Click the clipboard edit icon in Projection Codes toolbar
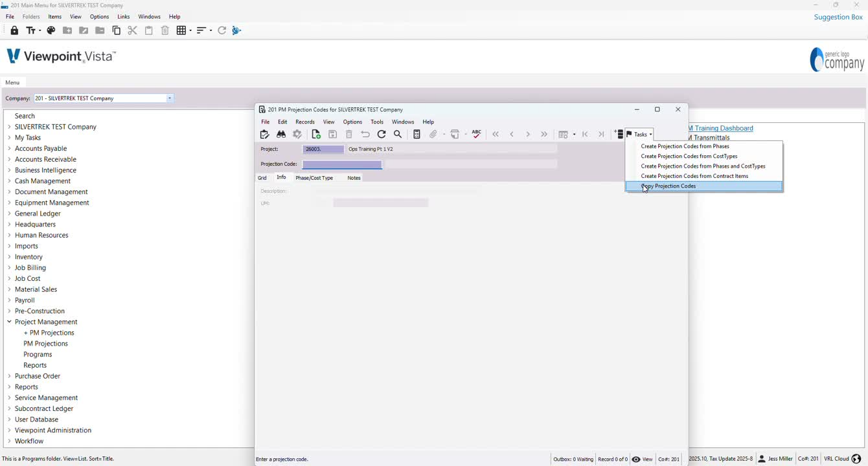Screen dimensions: 868x466 (x=264, y=135)
